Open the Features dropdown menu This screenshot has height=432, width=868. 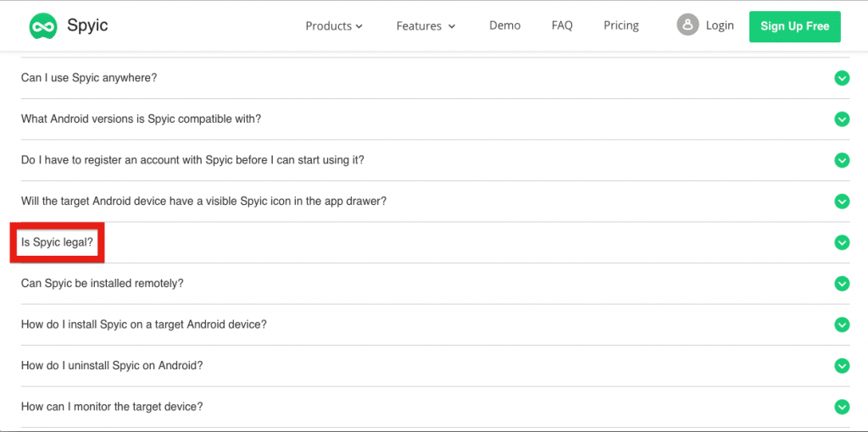(x=426, y=26)
